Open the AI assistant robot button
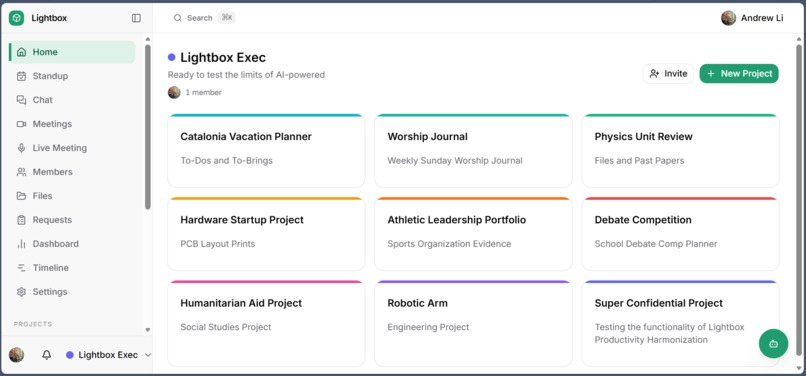Image resolution: width=806 pixels, height=376 pixels. coord(773,344)
